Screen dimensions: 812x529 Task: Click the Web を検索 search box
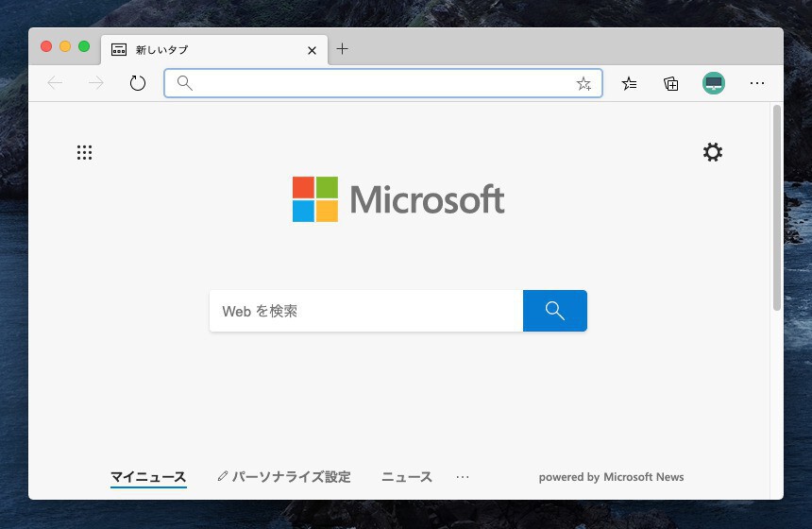(366, 311)
